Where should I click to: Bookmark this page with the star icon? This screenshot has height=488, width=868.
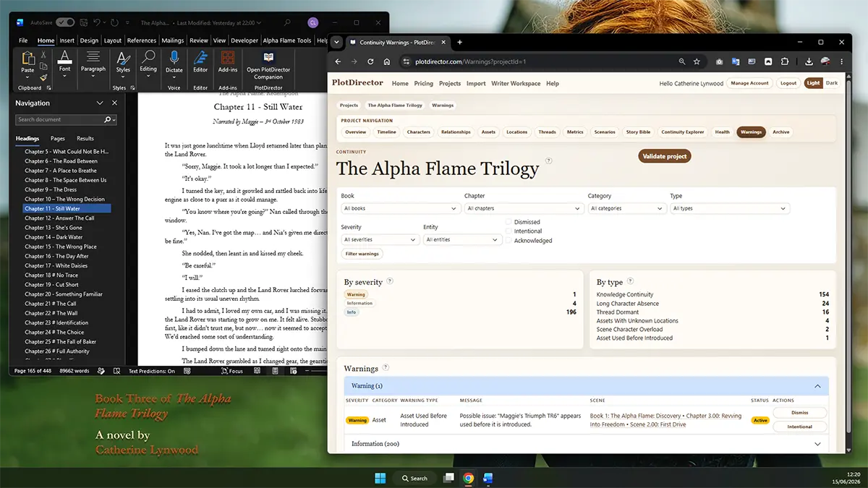tap(697, 62)
